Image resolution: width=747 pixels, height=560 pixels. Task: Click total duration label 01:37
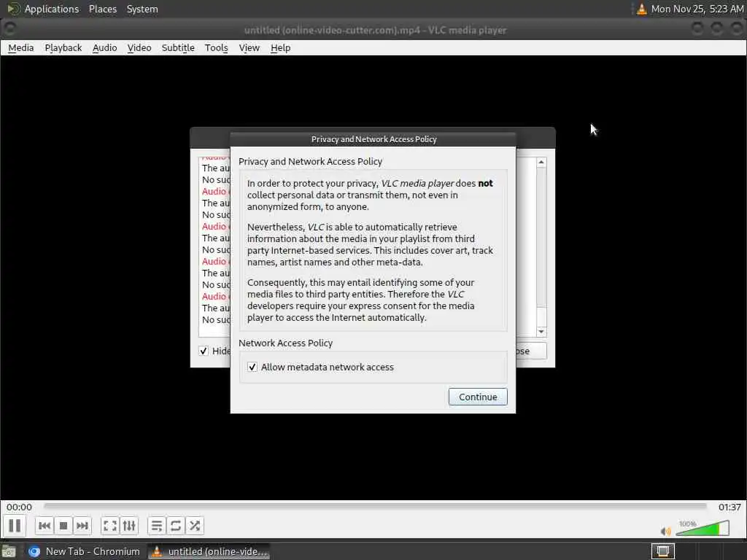(x=729, y=507)
